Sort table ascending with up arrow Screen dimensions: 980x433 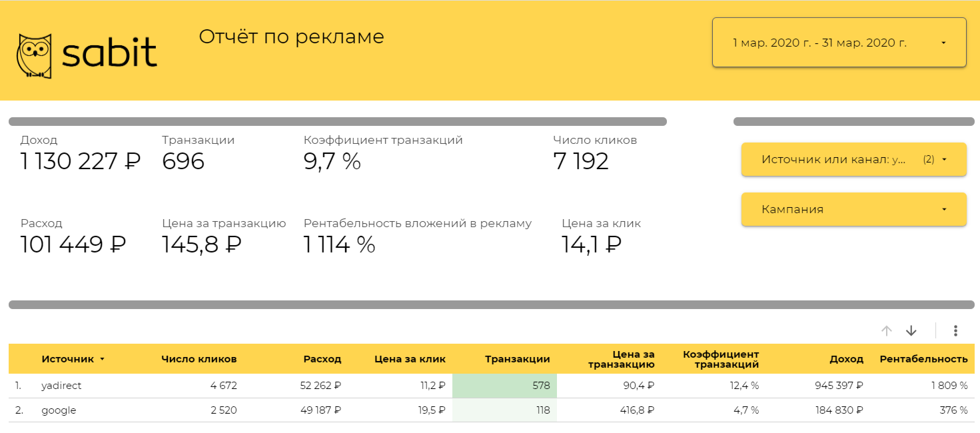pyautogui.click(x=886, y=330)
